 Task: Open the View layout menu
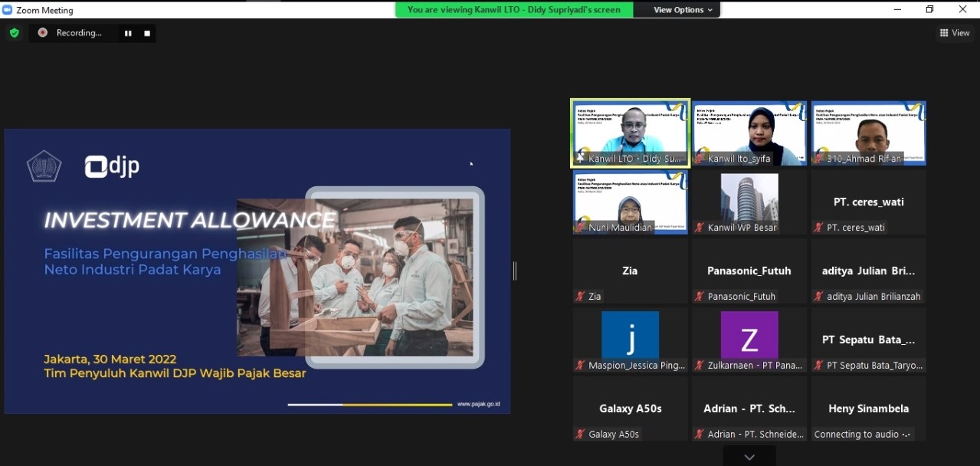(x=955, y=33)
